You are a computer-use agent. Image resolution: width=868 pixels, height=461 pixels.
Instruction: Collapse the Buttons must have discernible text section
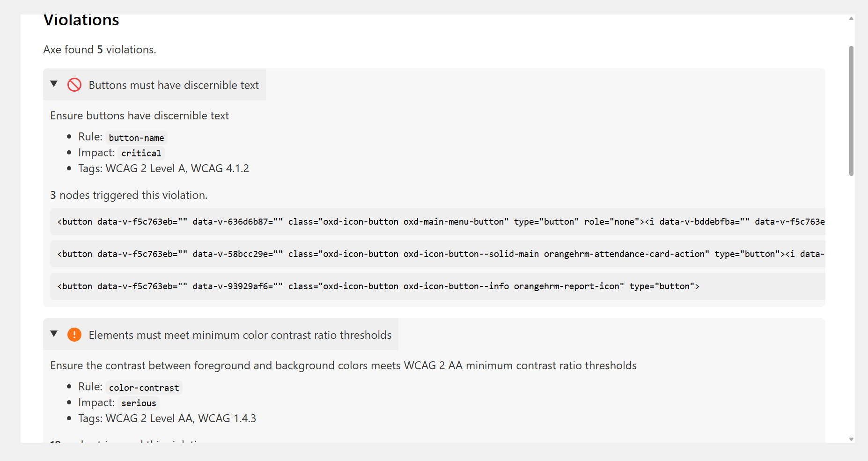coord(54,84)
